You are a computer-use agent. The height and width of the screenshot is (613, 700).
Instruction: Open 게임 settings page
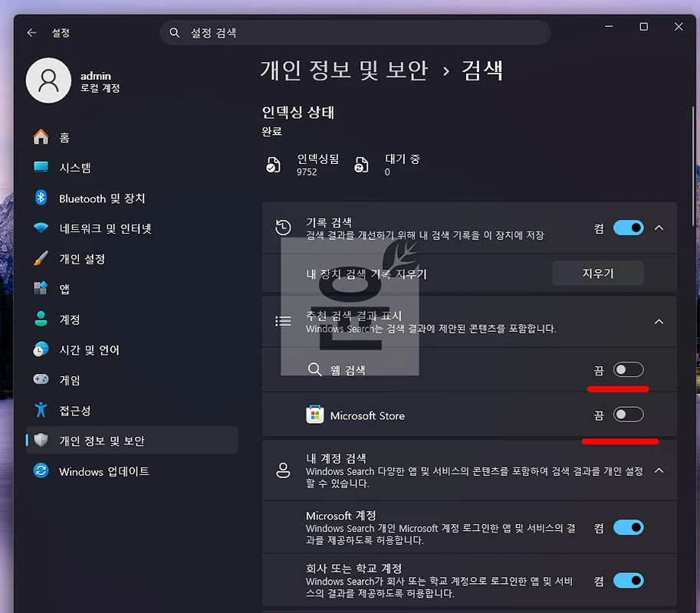tap(132, 379)
